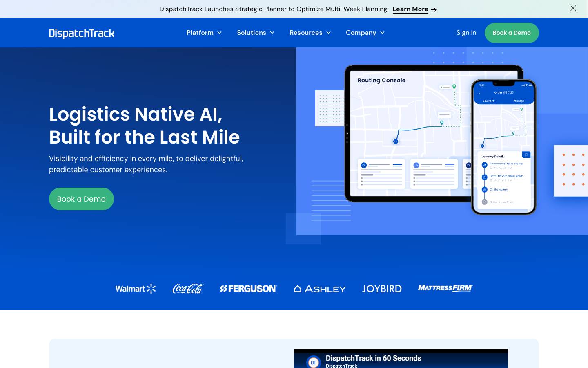This screenshot has width=588, height=368.
Task: Open the Learn More announcement link
Action: click(410, 9)
